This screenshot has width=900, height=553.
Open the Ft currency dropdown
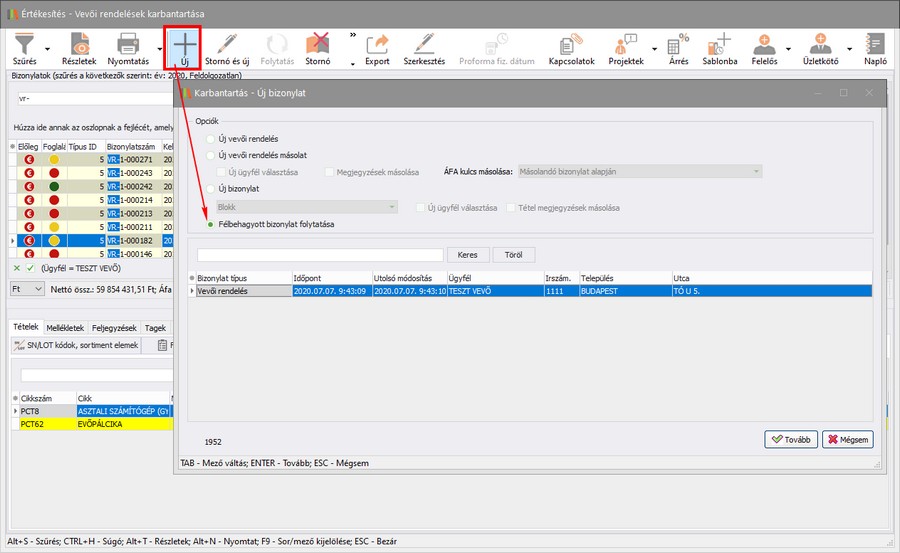(27, 289)
